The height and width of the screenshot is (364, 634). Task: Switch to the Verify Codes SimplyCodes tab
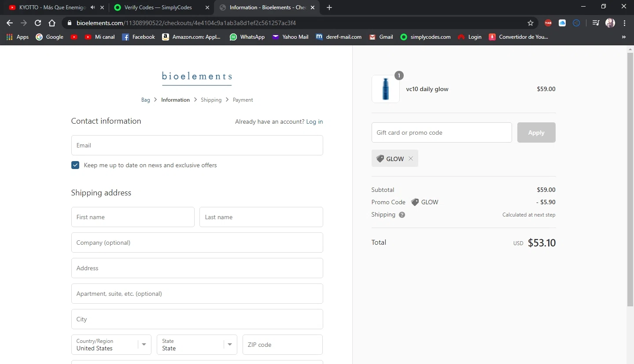coord(158,7)
